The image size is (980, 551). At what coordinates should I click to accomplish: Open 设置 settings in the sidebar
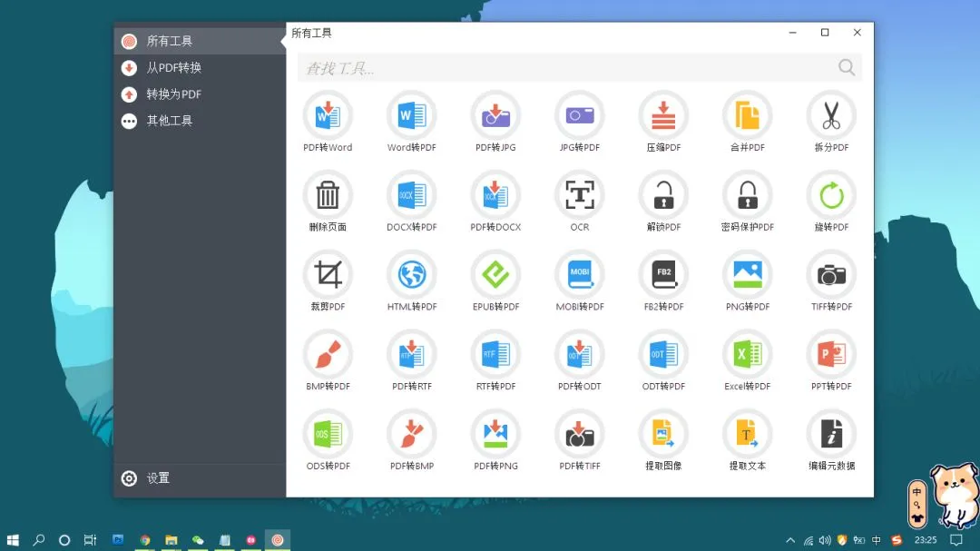tap(200, 478)
